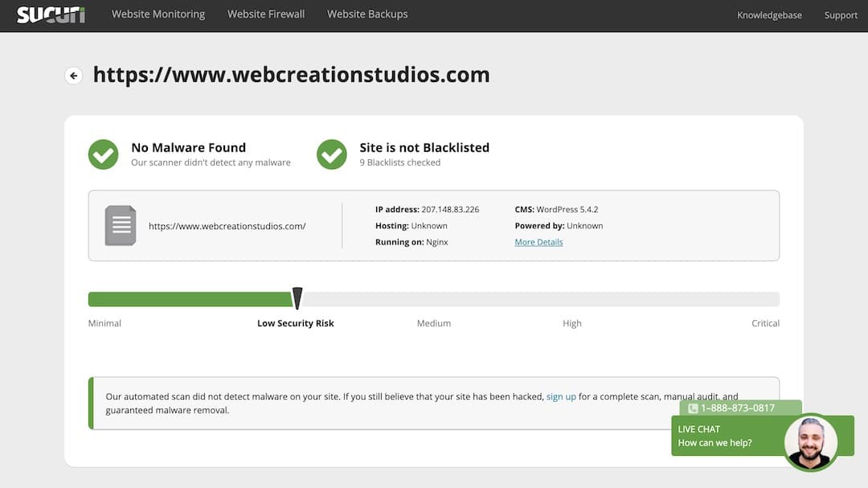Viewport: 868px width, 488px height.
Task: Select the Minimal risk label
Action: (x=104, y=323)
